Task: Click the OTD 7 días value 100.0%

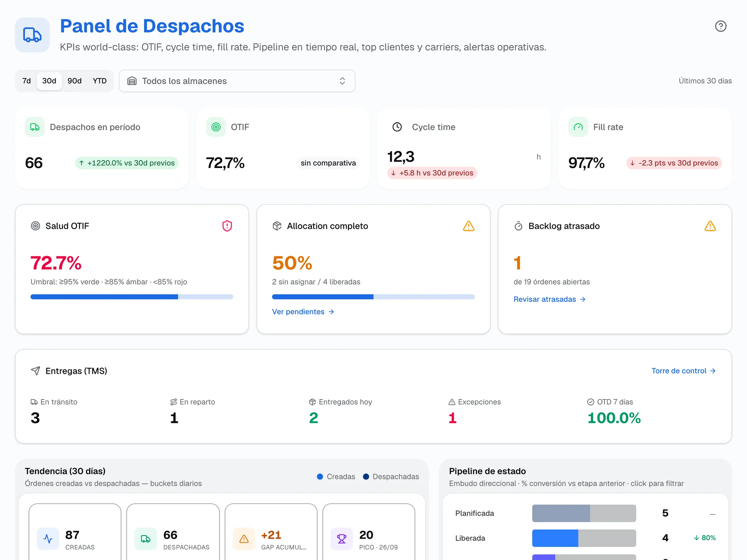Action: (614, 418)
